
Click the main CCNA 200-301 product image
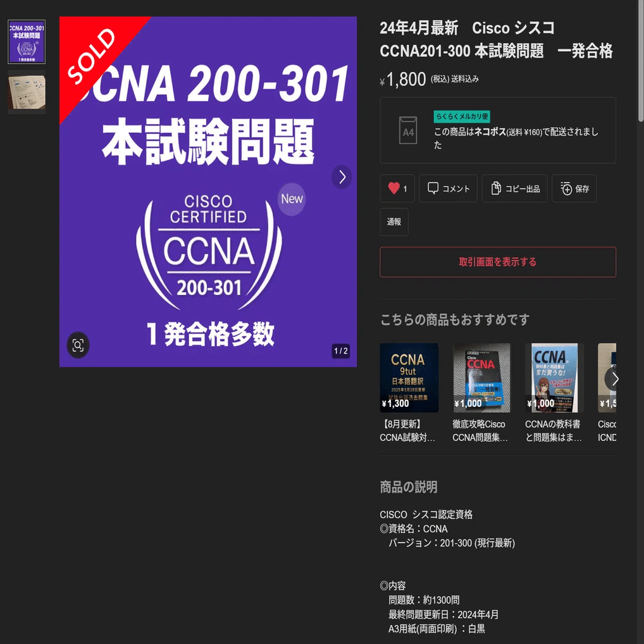click(208, 192)
